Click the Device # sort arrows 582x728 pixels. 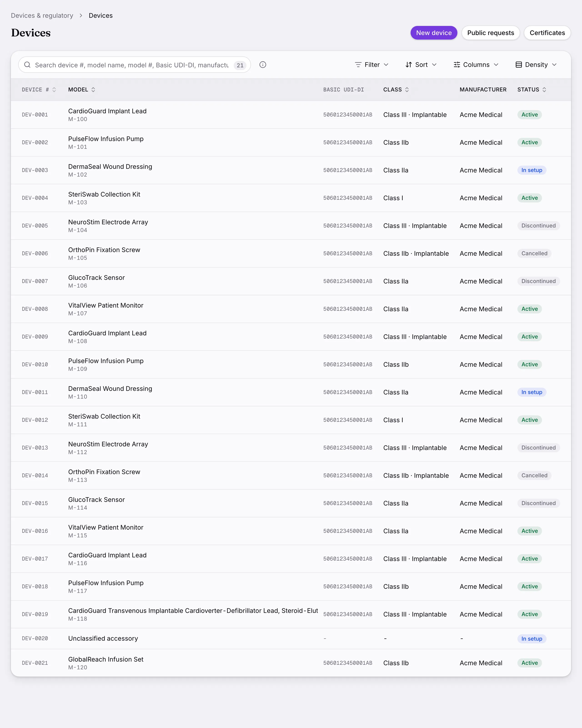54,89
